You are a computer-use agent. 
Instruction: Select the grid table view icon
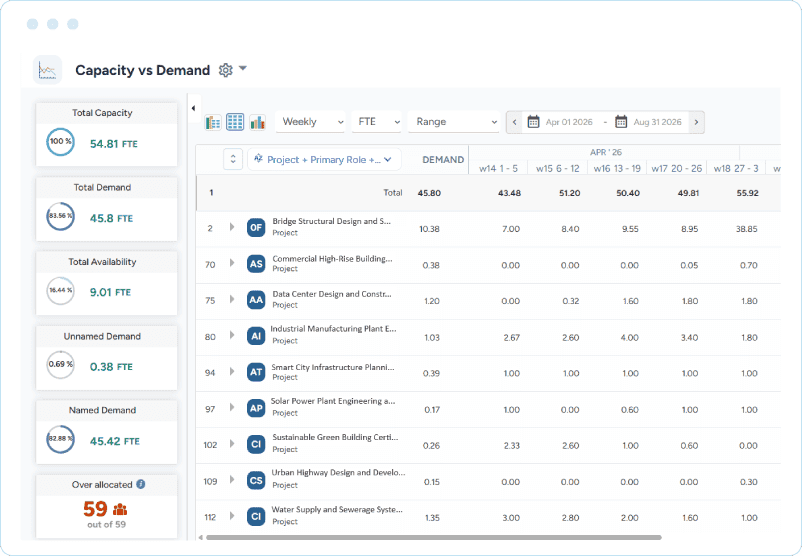tap(235, 122)
